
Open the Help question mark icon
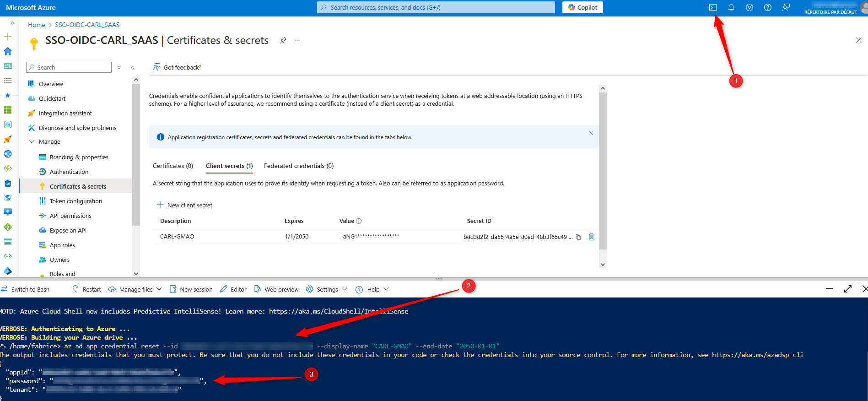pos(768,7)
